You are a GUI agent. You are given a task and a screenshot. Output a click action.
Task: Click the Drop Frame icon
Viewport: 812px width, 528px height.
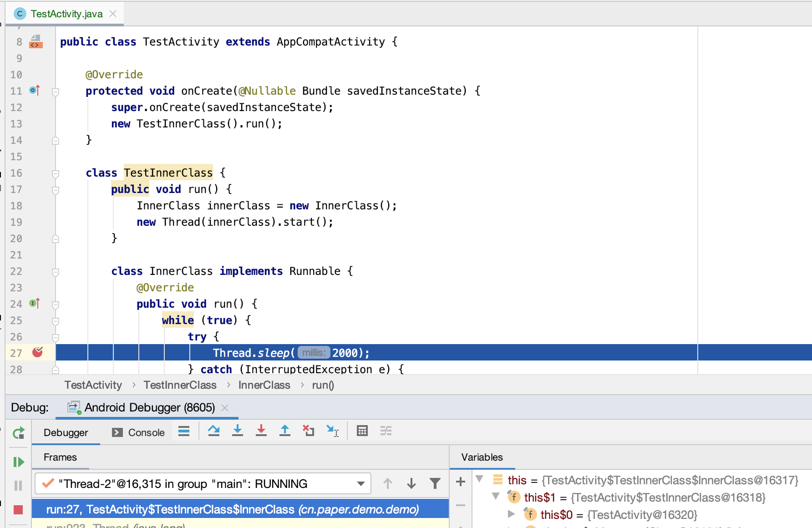pos(309,431)
